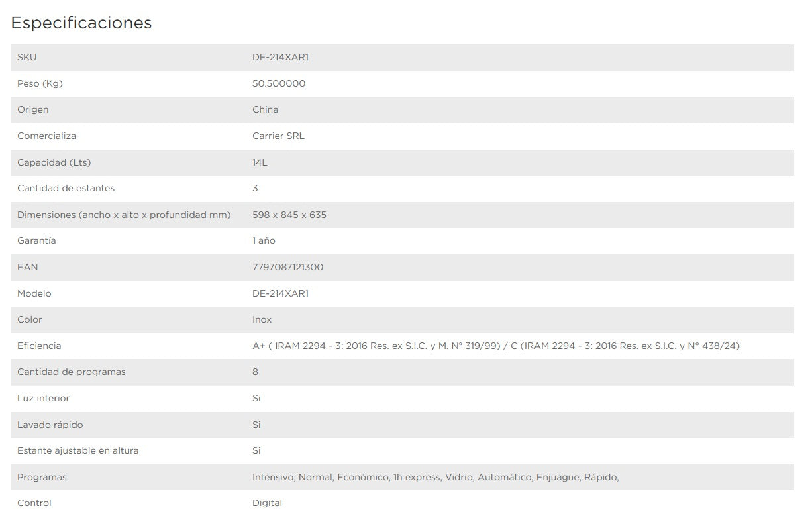812x526 pixels.
Task: Click the Peso (Kg) value 50.500000
Action: [279, 83]
